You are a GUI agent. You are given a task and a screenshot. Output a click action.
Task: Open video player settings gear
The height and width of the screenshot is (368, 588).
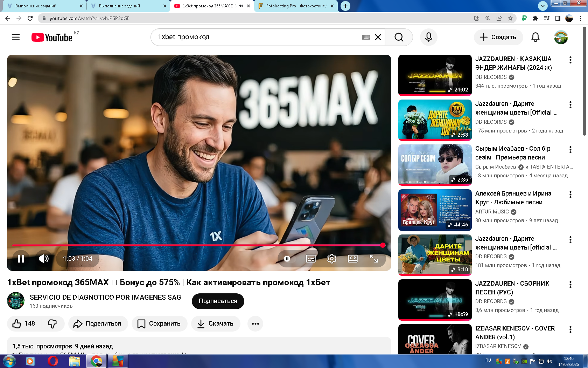point(331,259)
